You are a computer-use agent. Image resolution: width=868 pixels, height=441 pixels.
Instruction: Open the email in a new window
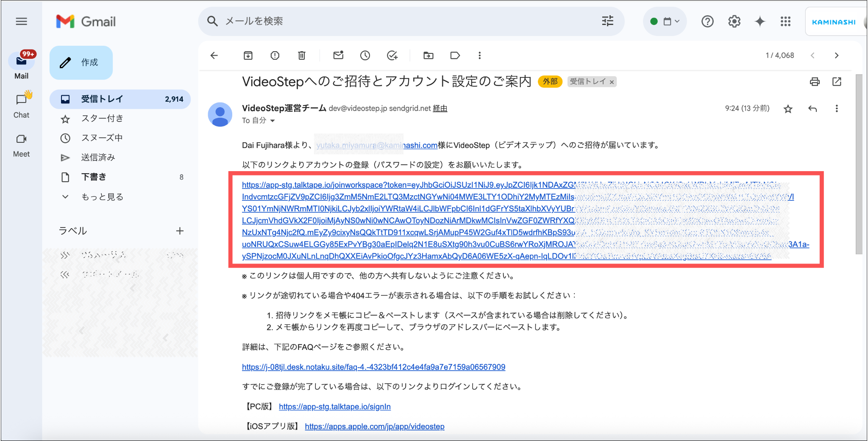pos(837,82)
